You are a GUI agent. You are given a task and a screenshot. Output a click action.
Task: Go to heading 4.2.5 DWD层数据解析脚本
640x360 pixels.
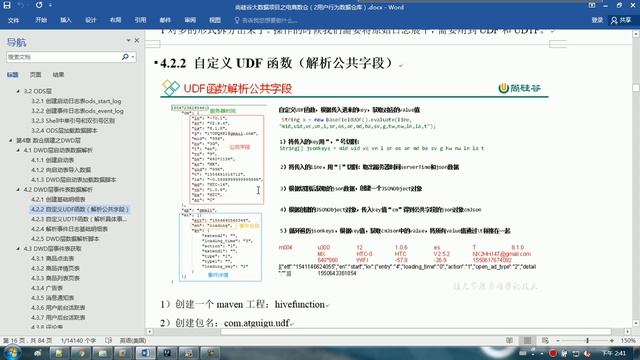click(x=65, y=239)
